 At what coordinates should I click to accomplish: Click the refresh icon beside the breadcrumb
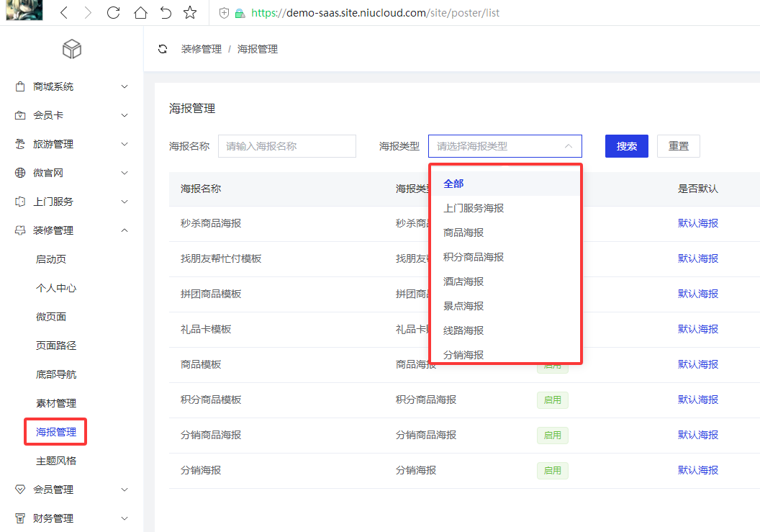point(163,49)
